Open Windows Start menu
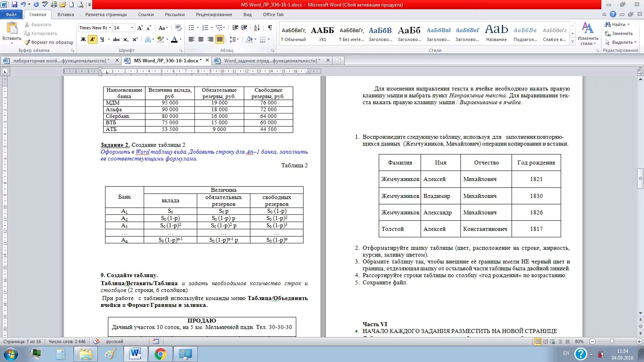Screen dimensions: 644x362 [10, 354]
